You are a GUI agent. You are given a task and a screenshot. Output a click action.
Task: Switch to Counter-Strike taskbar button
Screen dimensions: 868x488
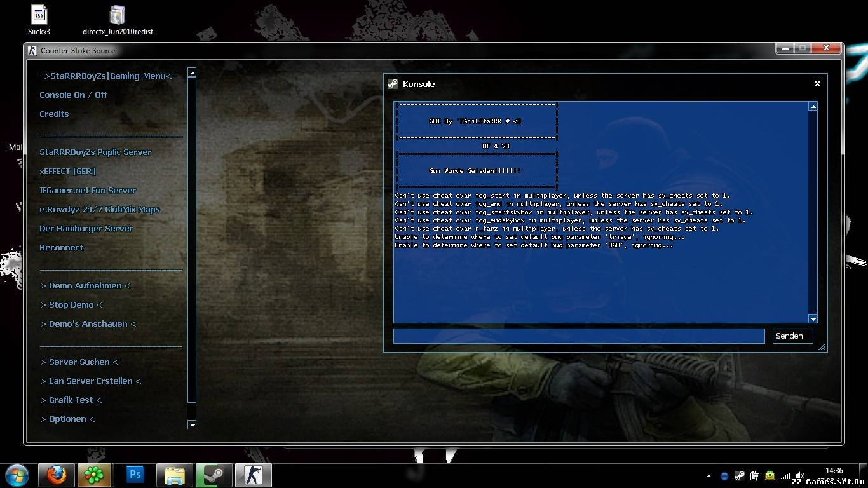pyautogui.click(x=254, y=475)
